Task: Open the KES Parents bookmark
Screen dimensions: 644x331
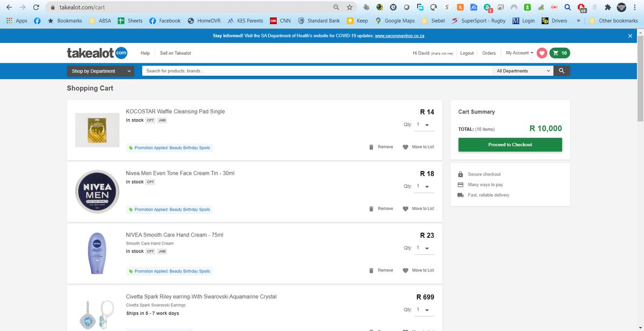Action: click(245, 21)
